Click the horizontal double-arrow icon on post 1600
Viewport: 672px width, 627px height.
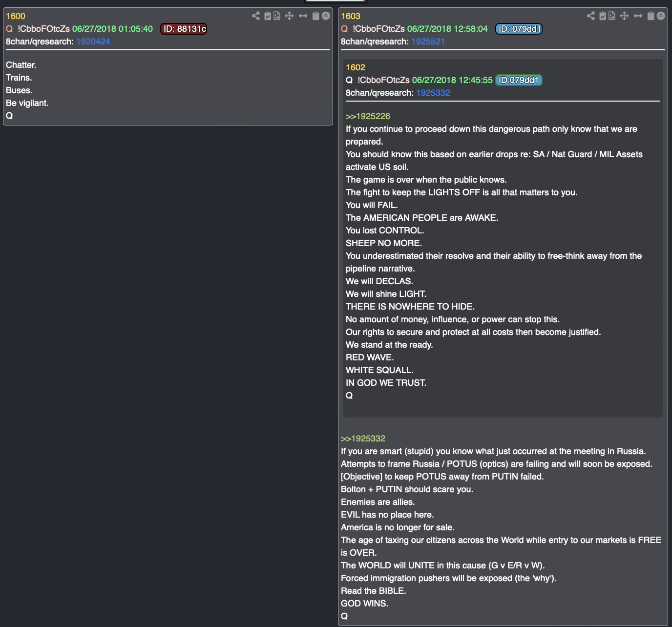303,16
